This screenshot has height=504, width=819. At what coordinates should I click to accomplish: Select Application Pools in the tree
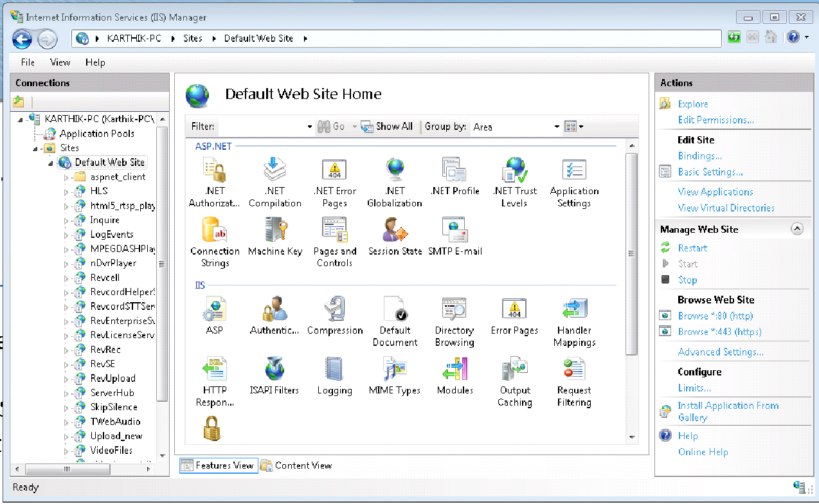[97, 134]
